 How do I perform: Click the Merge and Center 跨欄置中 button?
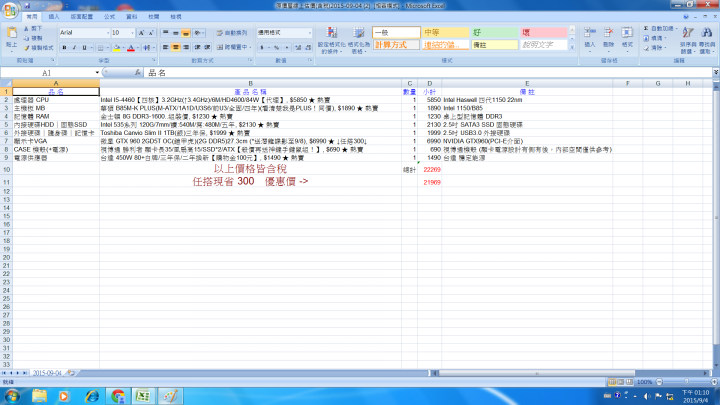[233, 47]
